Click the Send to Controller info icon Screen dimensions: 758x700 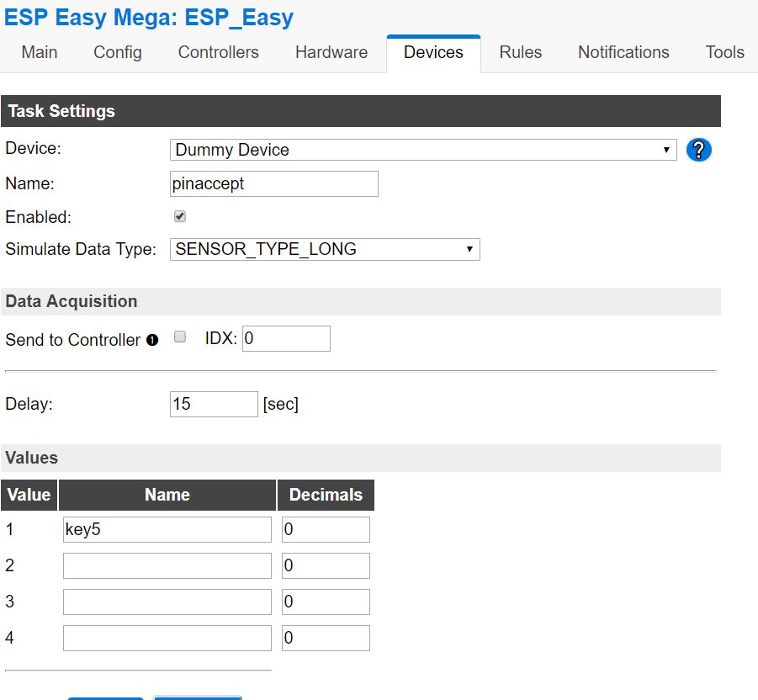coord(152,341)
